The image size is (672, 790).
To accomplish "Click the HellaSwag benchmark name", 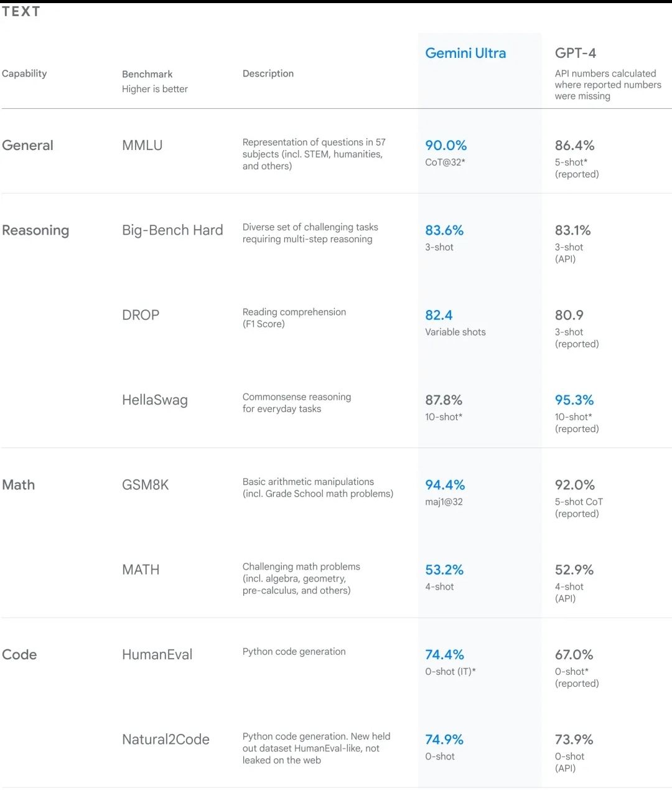I will tap(155, 400).
